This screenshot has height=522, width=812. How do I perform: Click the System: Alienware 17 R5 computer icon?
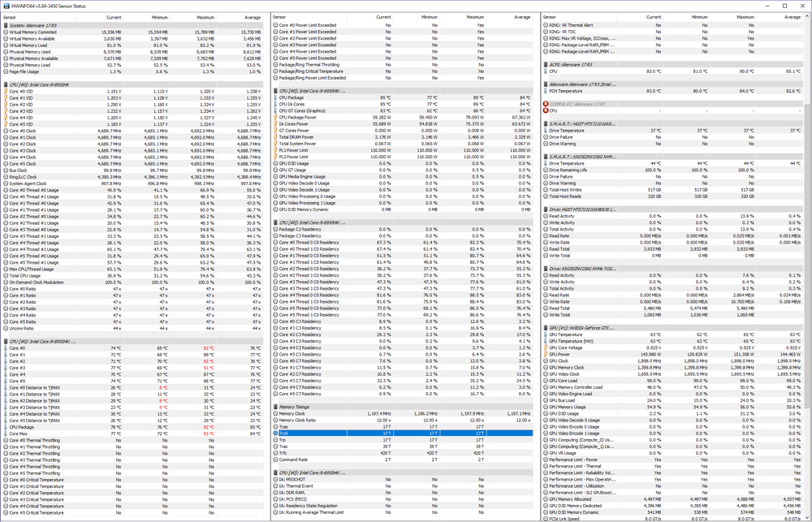tap(5, 25)
